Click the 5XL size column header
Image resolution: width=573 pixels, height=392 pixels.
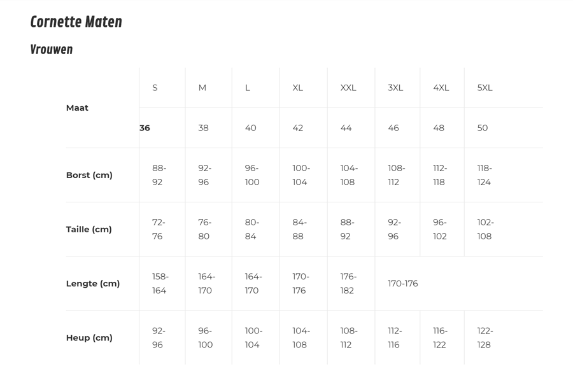click(485, 88)
